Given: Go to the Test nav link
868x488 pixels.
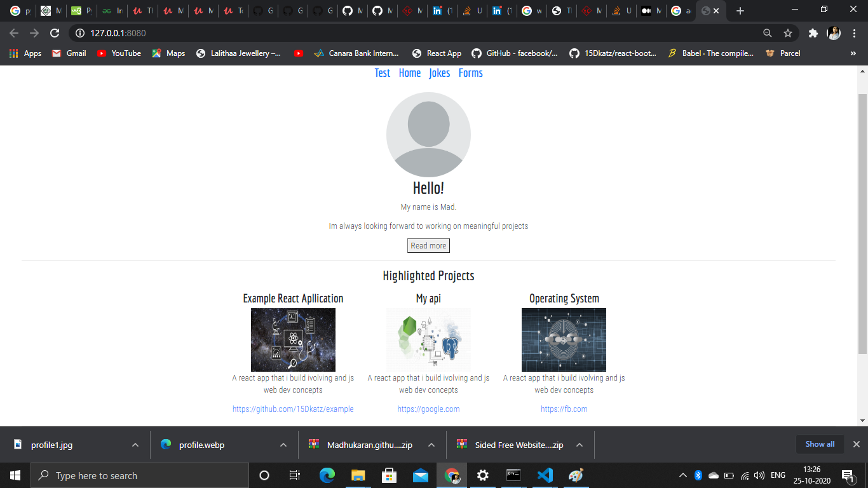Looking at the screenshot, I should point(383,73).
